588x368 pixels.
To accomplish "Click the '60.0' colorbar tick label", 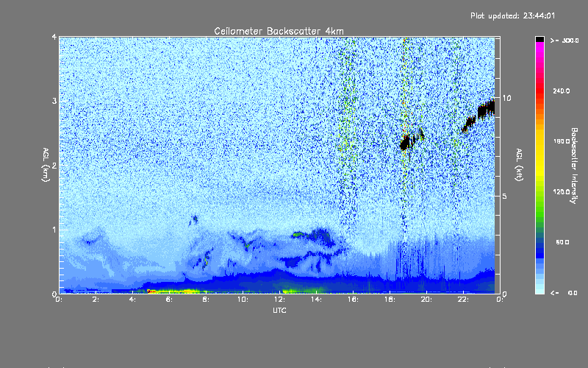I will 562,242.
